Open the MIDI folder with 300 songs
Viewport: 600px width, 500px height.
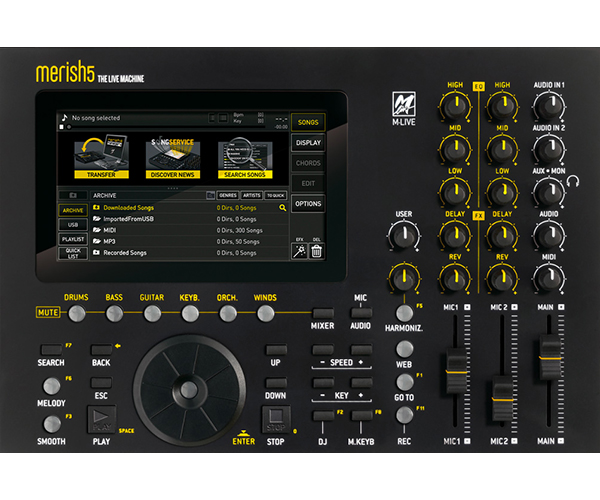(x=189, y=230)
